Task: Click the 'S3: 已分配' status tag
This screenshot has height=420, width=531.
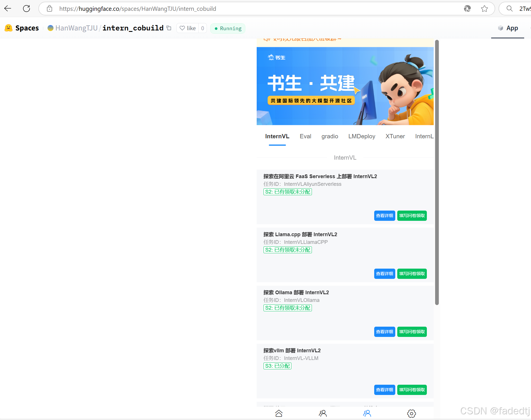Action: 277,366
